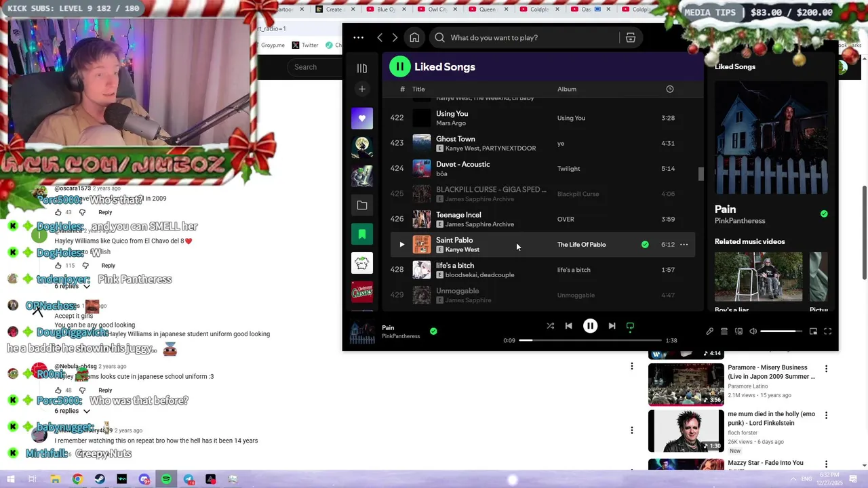This screenshot has width=868, height=488.
Task: Open more options for Saint Pablo
Action: pos(684,245)
